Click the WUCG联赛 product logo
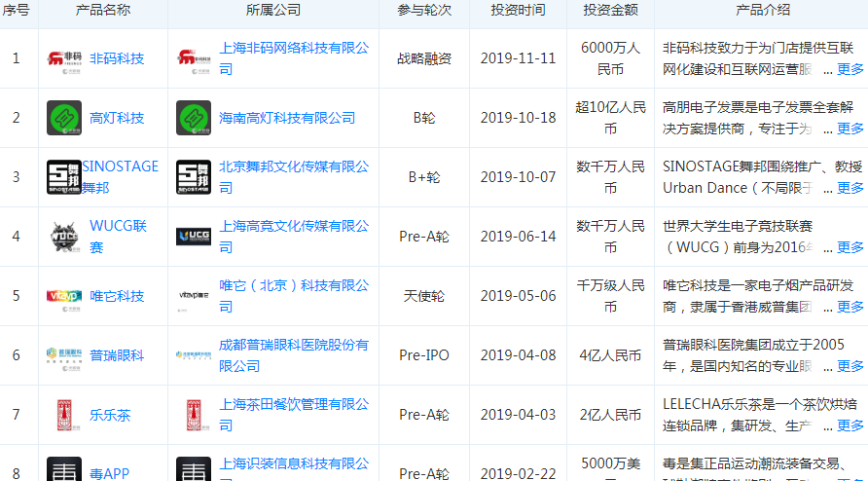The image size is (868, 481). [x=64, y=237]
